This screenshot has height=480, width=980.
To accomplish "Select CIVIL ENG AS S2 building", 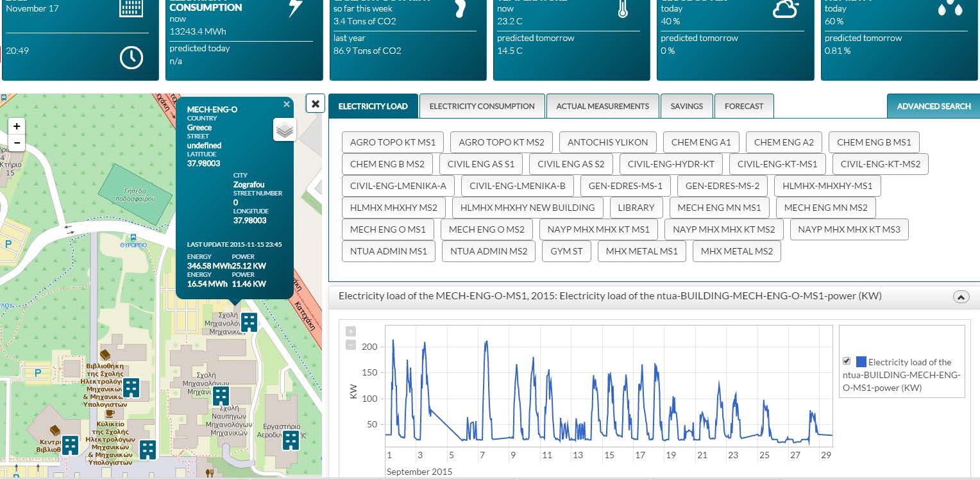I will tap(571, 164).
